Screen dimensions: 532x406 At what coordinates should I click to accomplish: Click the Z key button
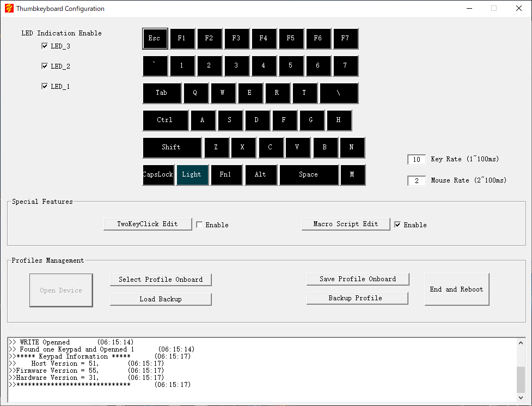pyautogui.click(x=217, y=148)
